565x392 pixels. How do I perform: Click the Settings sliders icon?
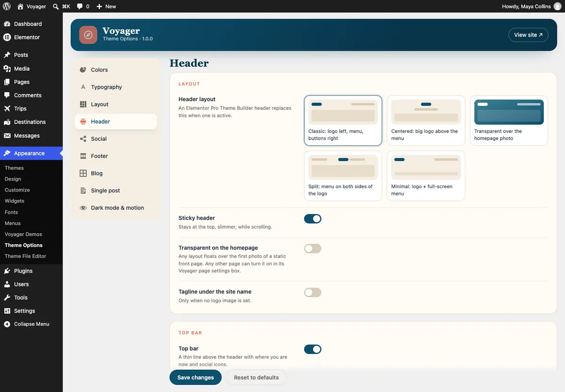pyautogui.click(x=7, y=311)
